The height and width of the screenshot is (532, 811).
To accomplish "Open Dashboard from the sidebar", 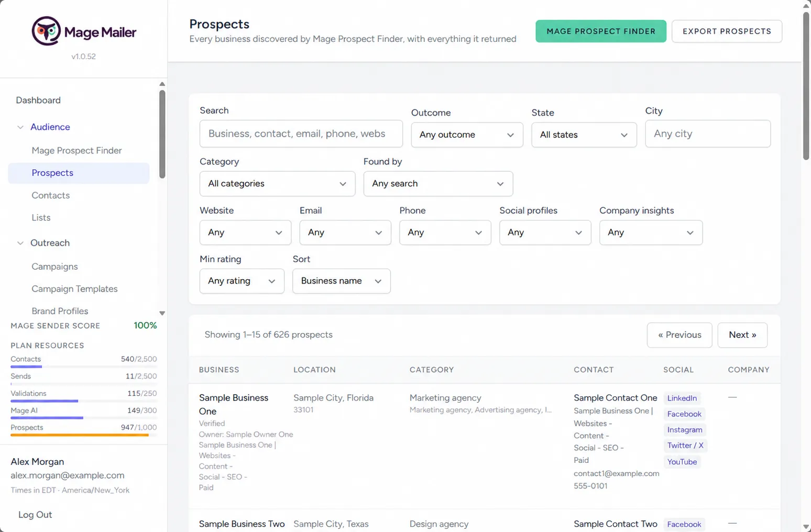I will pos(38,100).
